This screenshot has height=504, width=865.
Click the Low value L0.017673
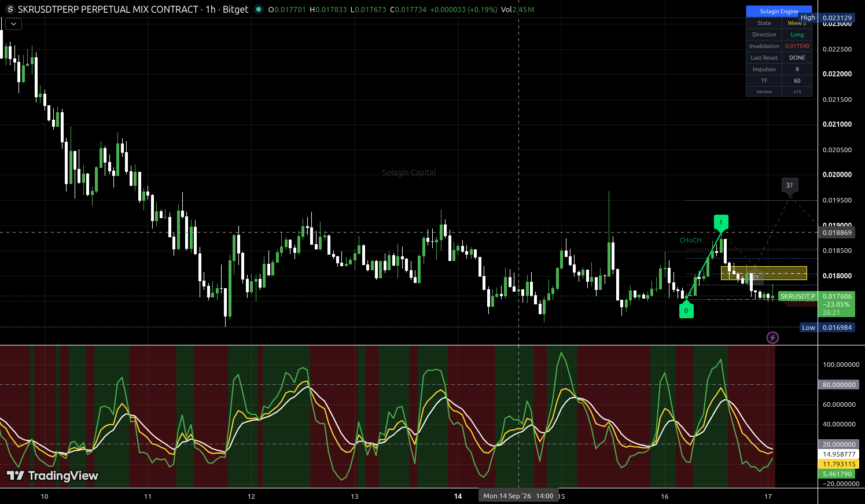point(368,9)
